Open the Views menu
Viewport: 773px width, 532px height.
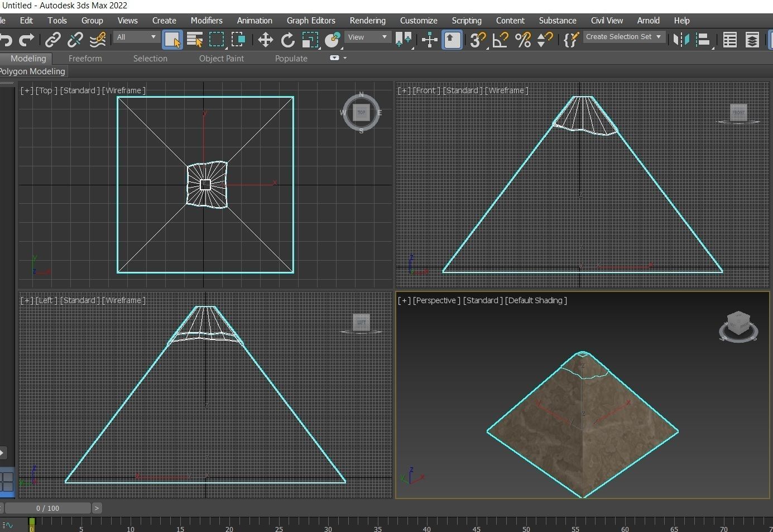pos(127,21)
